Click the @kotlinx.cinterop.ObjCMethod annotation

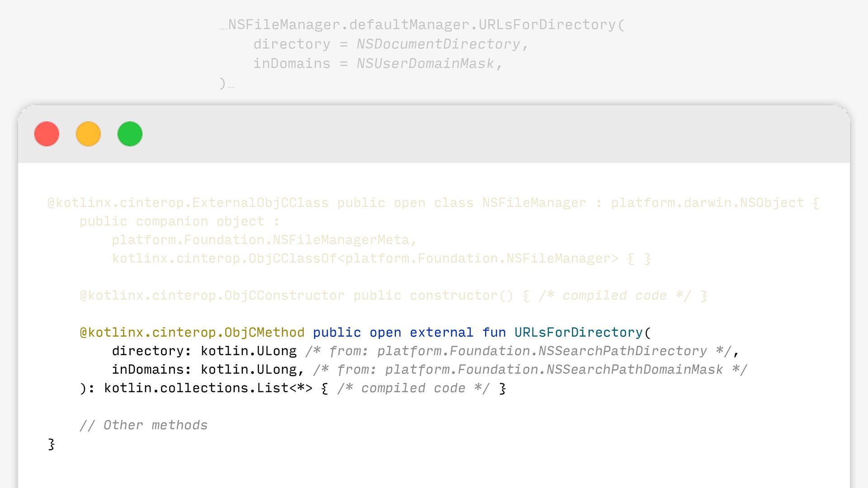(x=192, y=333)
